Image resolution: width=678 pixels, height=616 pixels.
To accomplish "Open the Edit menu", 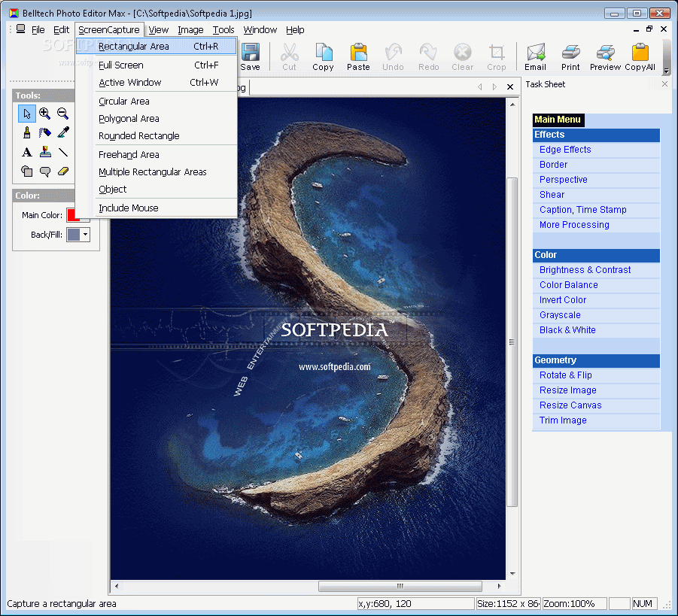I will coord(62,30).
